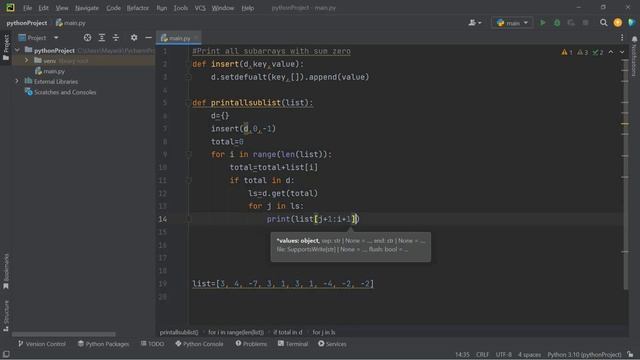Open the Help menu
This screenshot has height=360, width=640.
pos(247,8)
